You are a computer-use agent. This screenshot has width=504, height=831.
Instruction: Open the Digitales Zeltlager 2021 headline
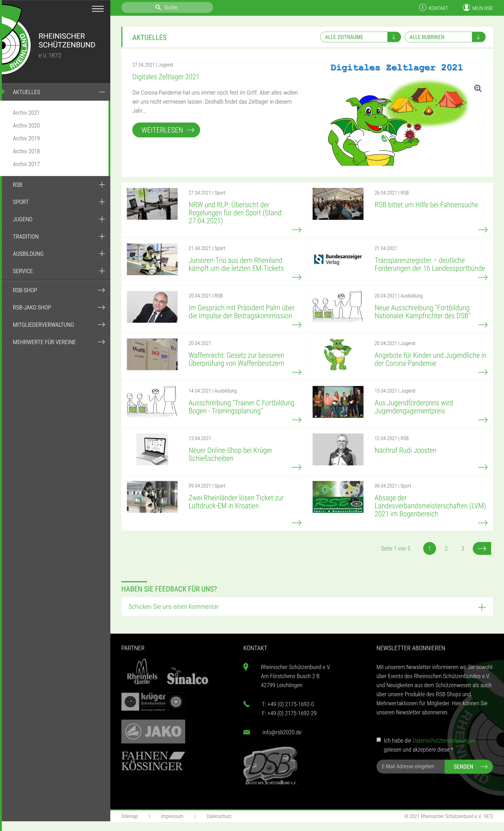[x=166, y=77]
